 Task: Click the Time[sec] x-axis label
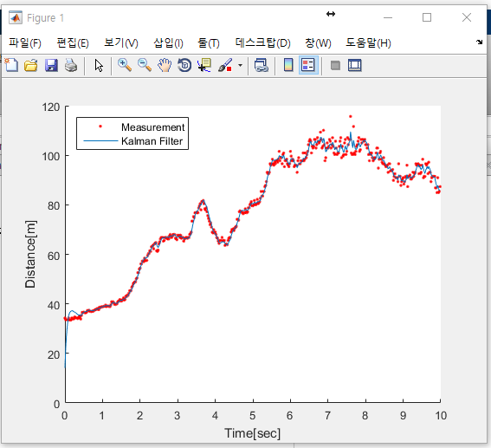pyautogui.click(x=252, y=433)
